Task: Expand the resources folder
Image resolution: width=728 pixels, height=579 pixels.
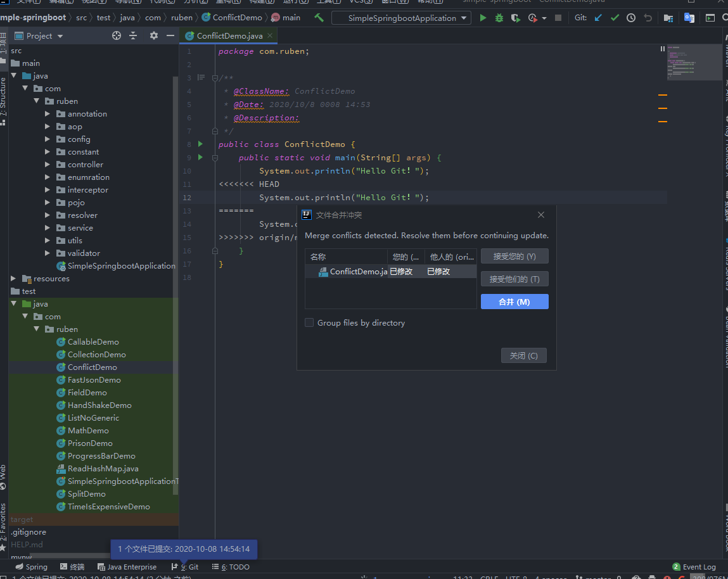Action: pos(14,279)
